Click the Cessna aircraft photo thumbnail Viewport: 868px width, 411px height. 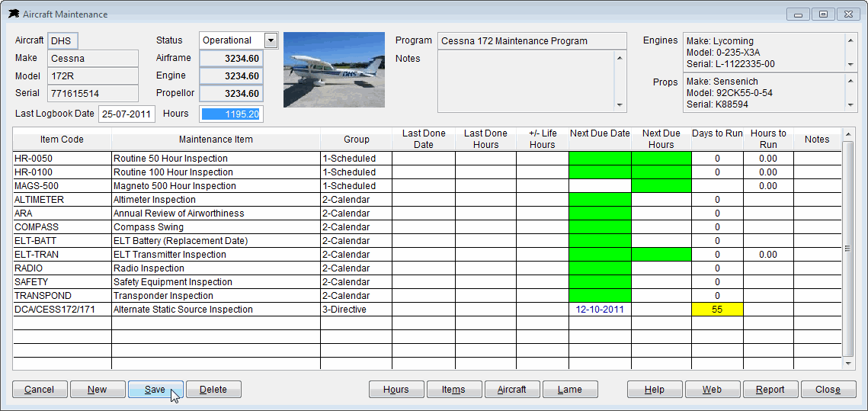click(x=334, y=70)
